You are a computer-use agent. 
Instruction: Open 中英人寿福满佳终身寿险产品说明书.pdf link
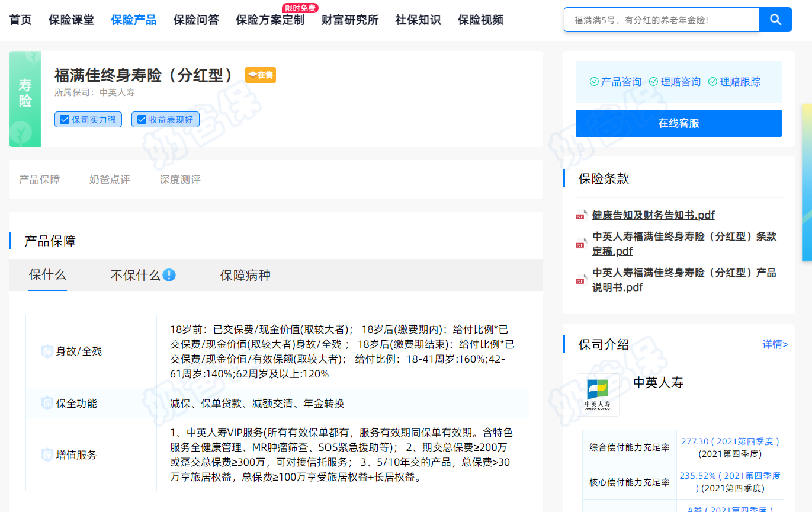pyautogui.click(x=683, y=280)
